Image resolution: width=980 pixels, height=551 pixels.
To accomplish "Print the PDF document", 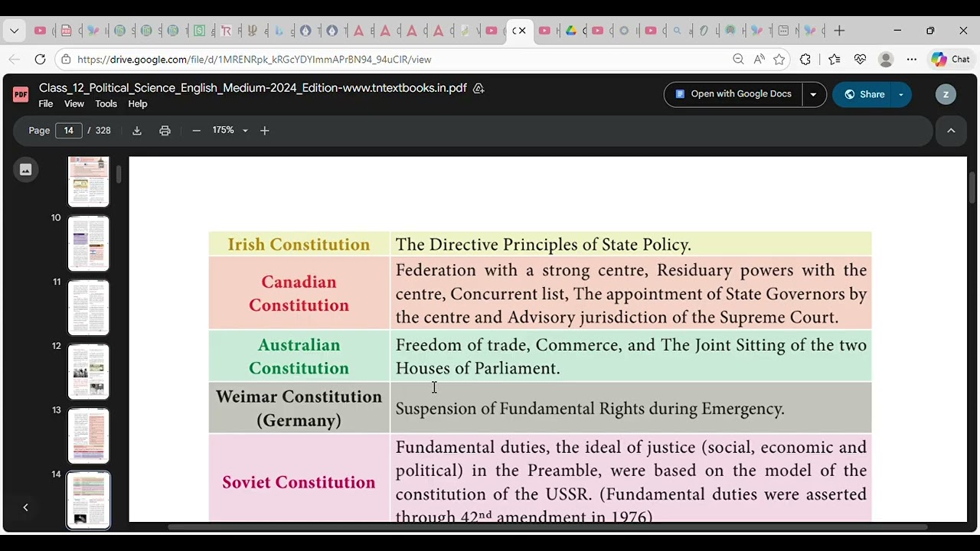I will click(x=165, y=131).
